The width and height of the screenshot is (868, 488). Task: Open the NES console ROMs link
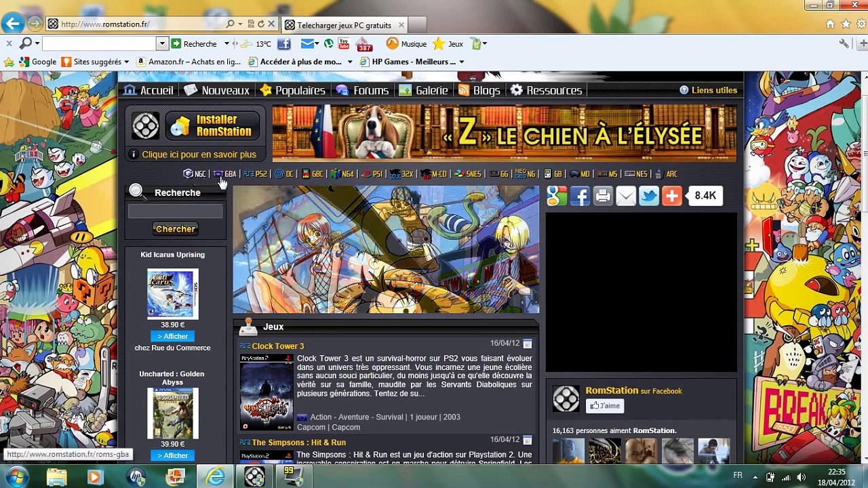[x=636, y=174]
